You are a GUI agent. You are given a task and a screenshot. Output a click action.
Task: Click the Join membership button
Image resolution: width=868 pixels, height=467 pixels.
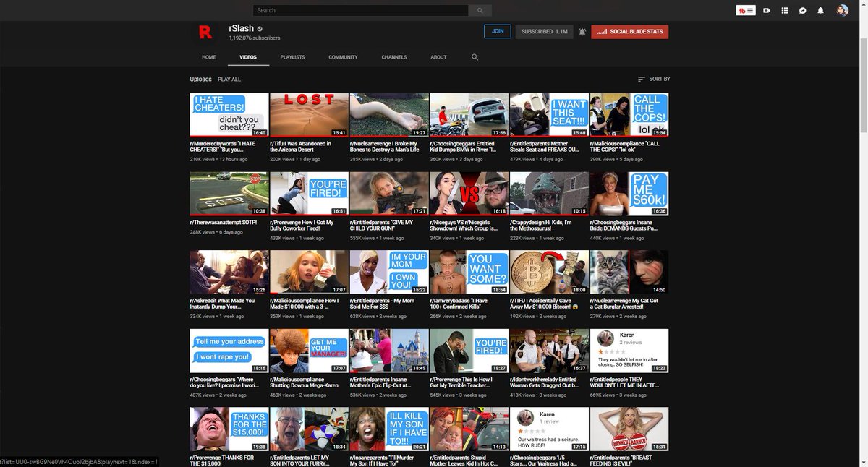[x=498, y=31]
